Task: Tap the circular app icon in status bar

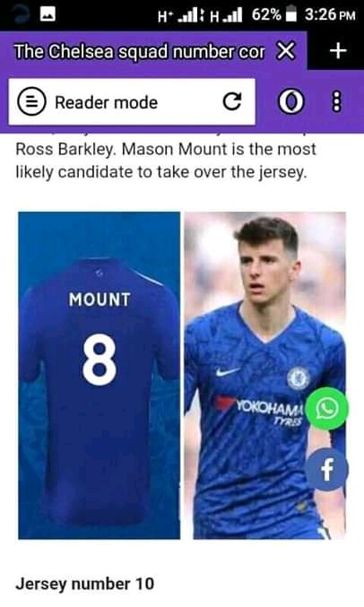Action: point(18,14)
